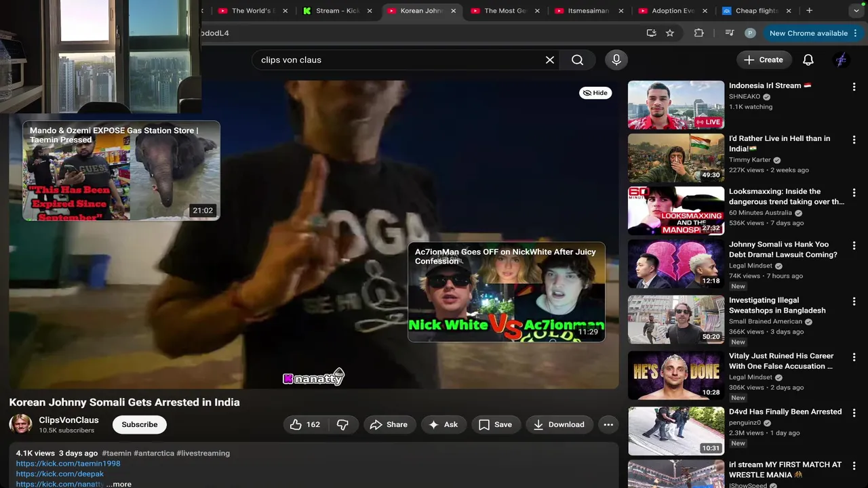Screen dimensions: 868x488
Task: Open D4vd Has Finally Been Arrested thumbnail
Action: (676, 431)
